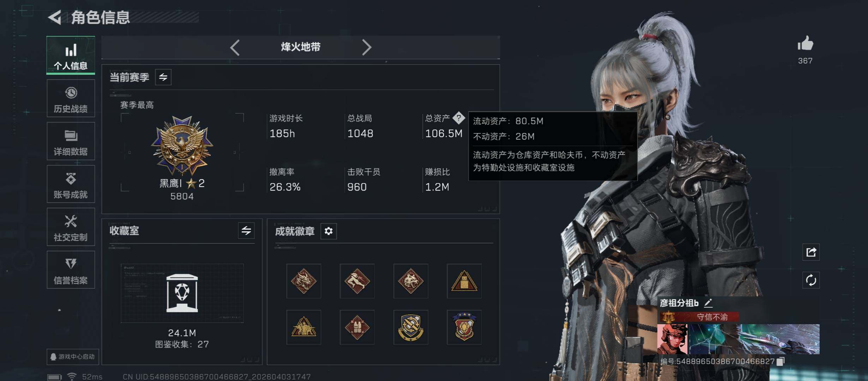Open the 历史战绩 sidebar tab
The image size is (868, 381).
point(71,98)
